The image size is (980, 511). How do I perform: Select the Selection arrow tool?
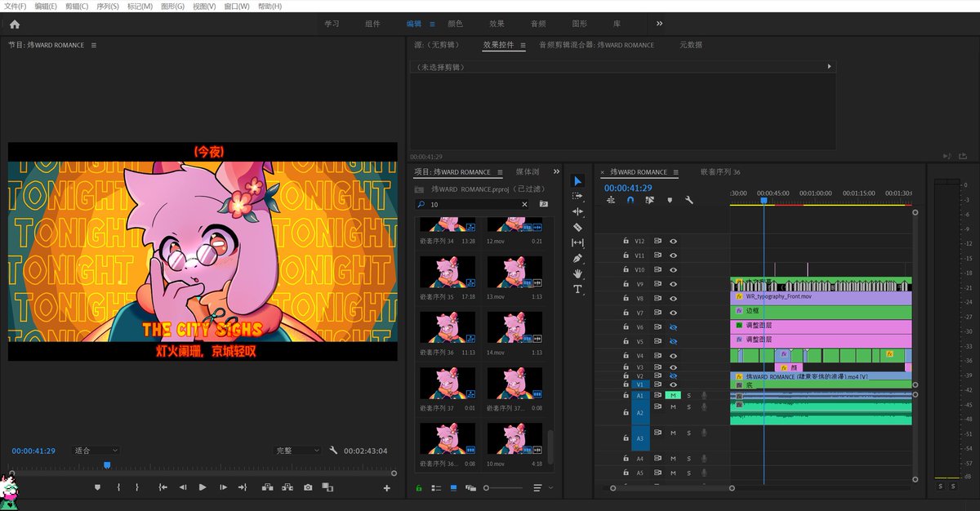[577, 180]
